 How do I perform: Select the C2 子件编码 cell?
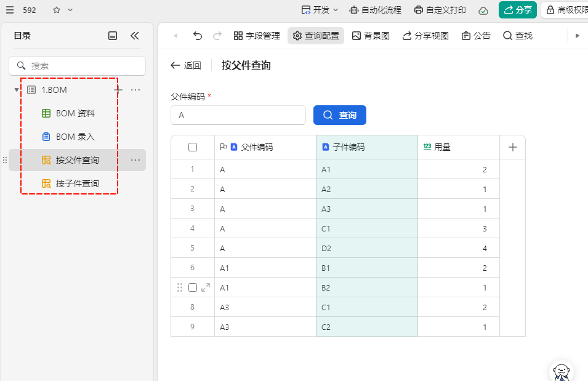click(x=367, y=327)
